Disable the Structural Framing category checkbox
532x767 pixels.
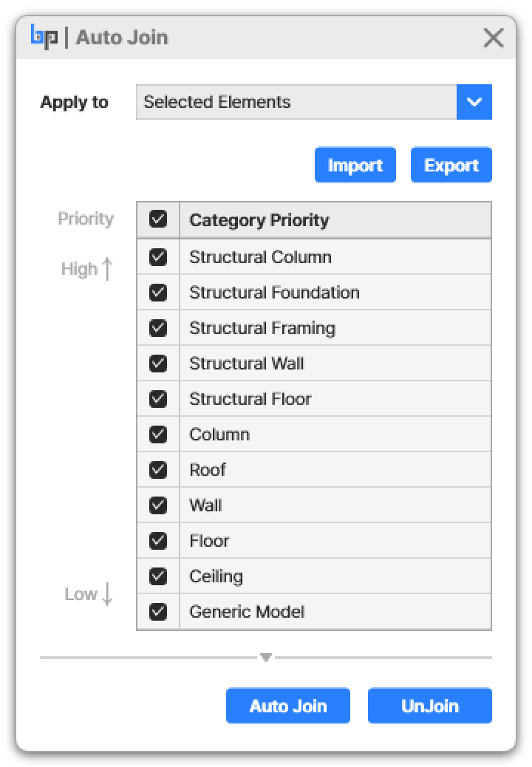[x=158, y=328]
